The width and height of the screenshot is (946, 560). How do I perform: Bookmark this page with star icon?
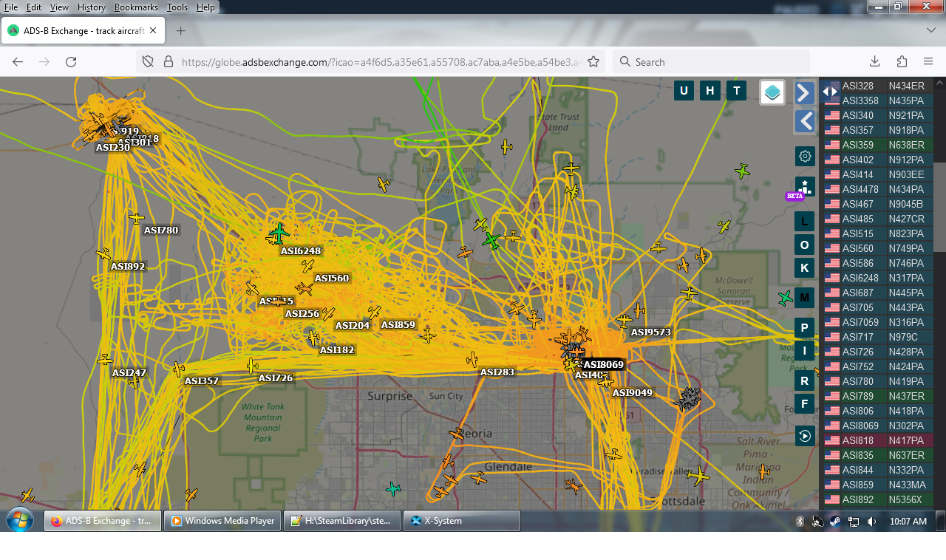point(593,62)
